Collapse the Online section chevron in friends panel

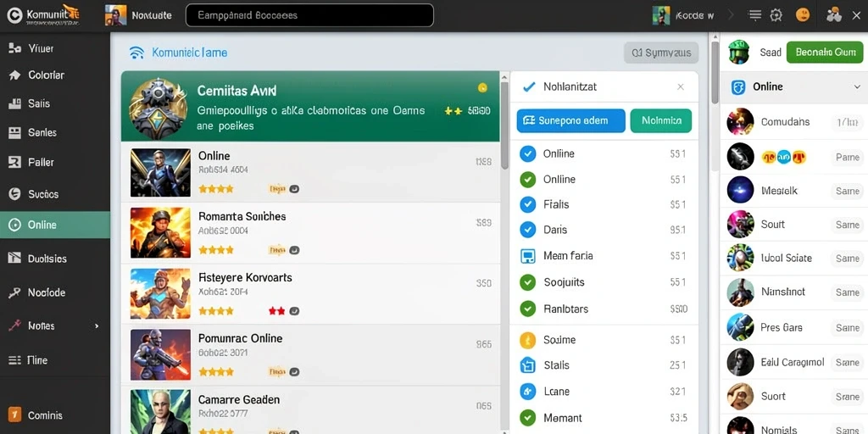[x=857, y=87]
